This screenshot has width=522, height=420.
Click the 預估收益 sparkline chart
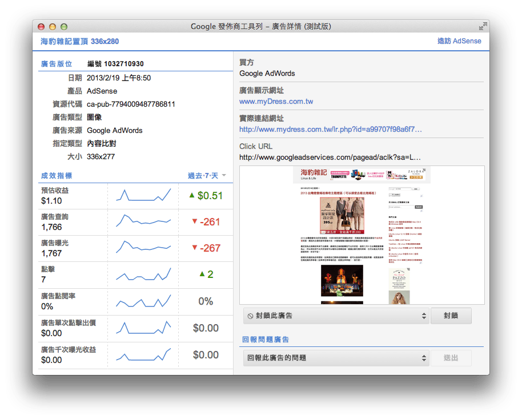[x=143, y=196]
